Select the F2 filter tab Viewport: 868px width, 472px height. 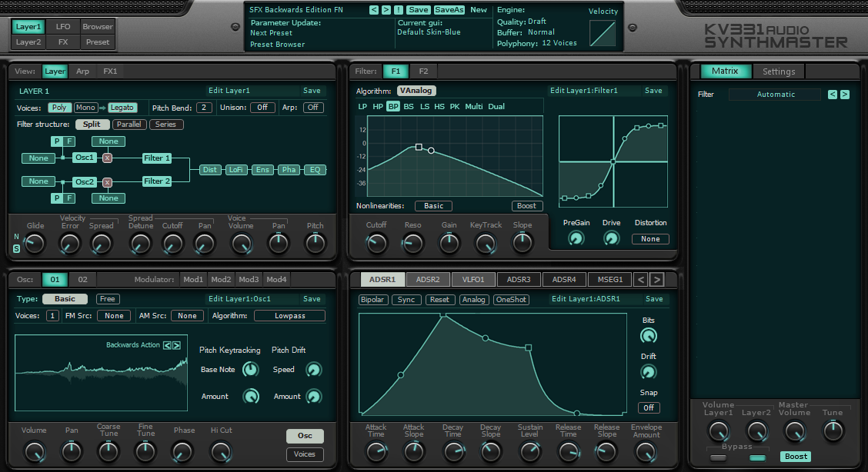(423, 71)
